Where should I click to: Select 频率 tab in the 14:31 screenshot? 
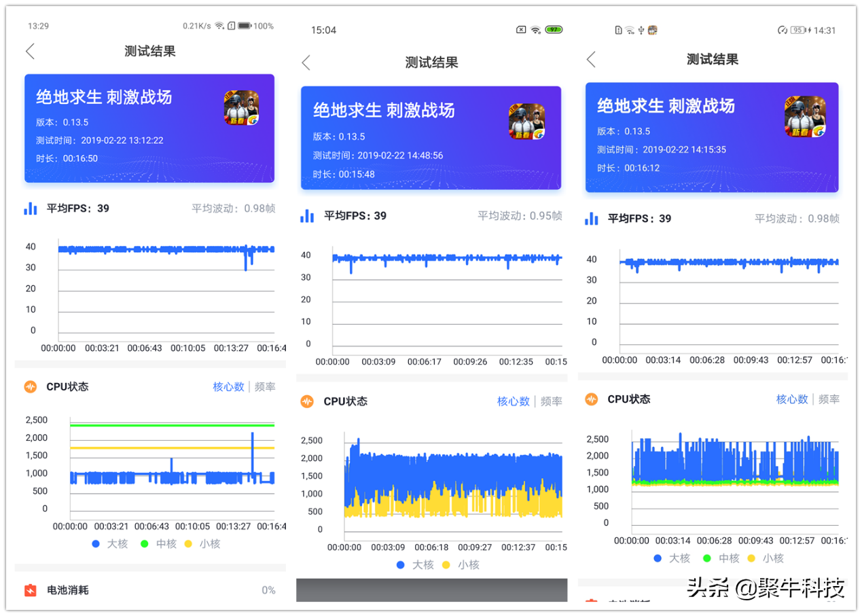[x=829, y=399]
